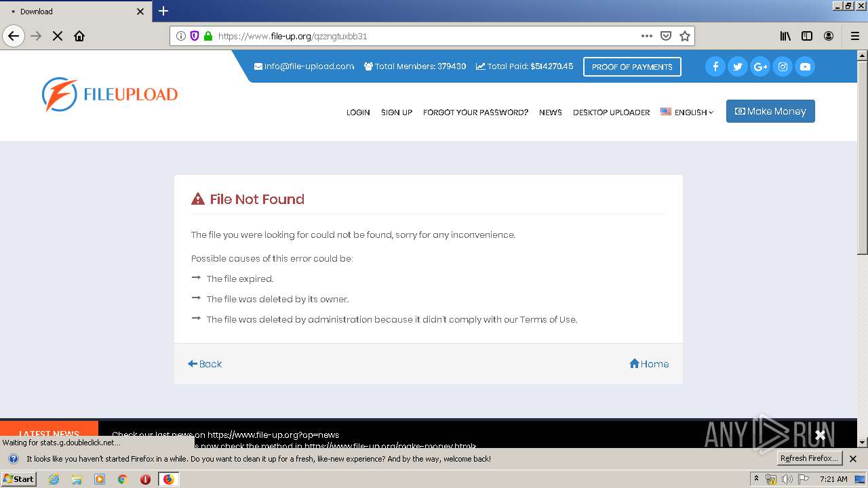Show site information via the info icon
The height and width of the screenshot is (488, 868).
pyautogui.click(x=181, y=36)
